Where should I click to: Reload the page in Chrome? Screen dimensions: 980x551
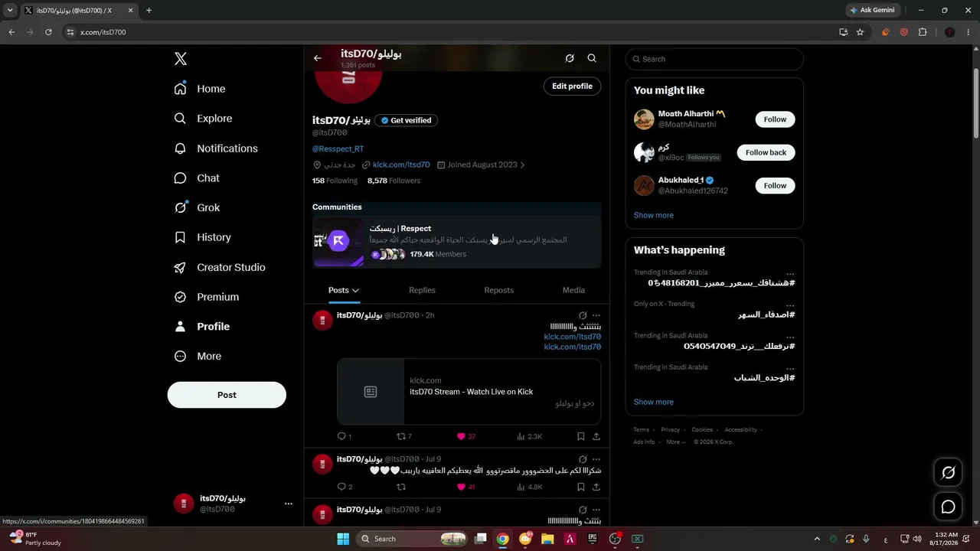(x=48, y=32)
